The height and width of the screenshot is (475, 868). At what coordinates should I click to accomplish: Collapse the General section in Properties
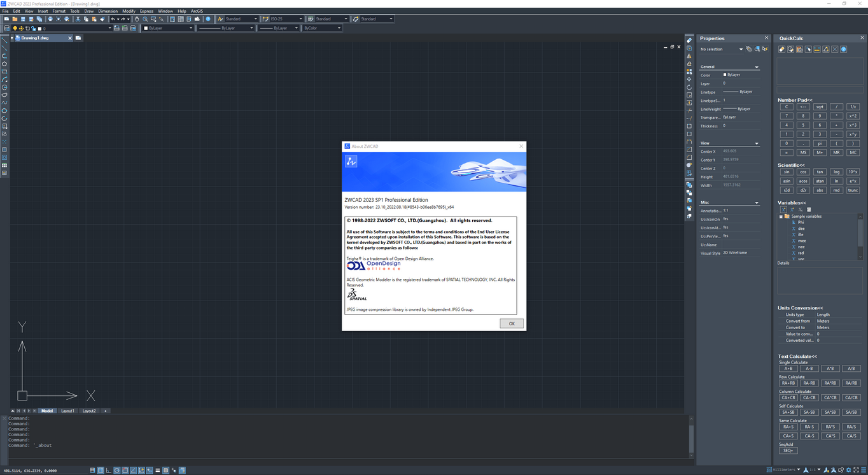[757, 67]
